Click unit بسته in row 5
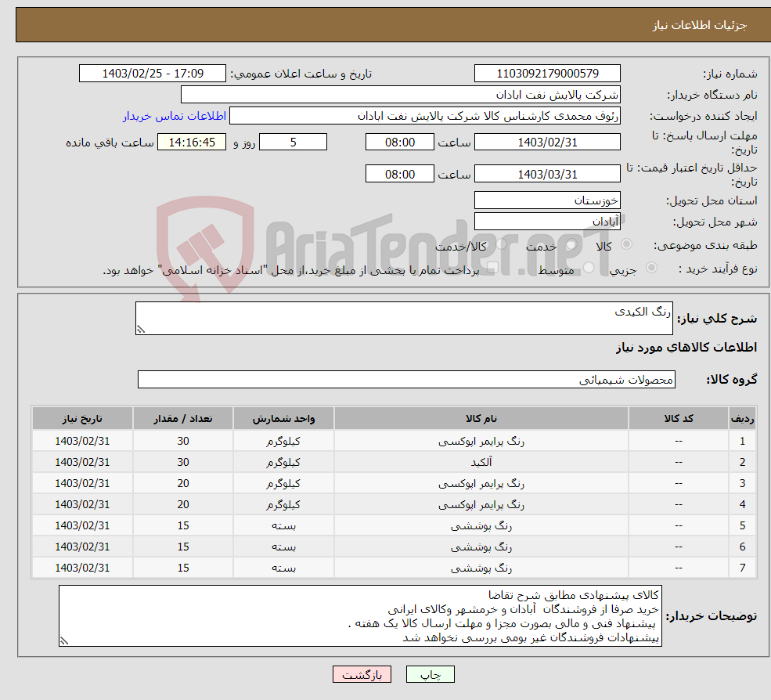Image resolution: width=771 pixels, height=700 pixels. (x=283, y=526)
